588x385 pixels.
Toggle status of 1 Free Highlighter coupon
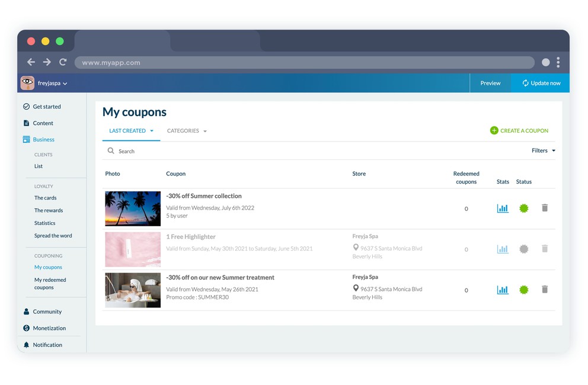523,249
